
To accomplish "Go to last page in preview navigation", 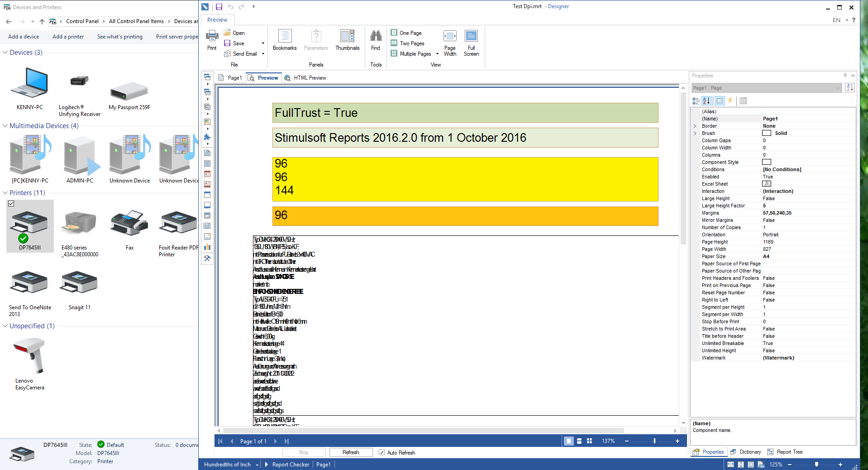I will (286, 441).
